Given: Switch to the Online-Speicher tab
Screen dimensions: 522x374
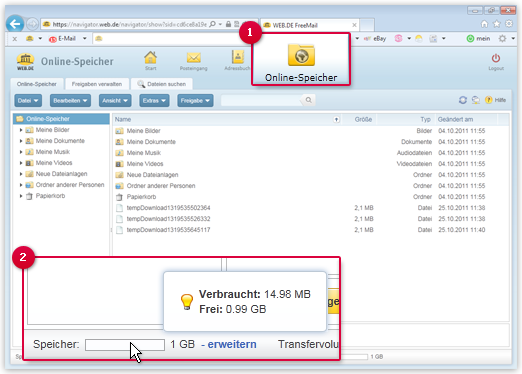Looking at the screenshot, I should click(37, 84).
